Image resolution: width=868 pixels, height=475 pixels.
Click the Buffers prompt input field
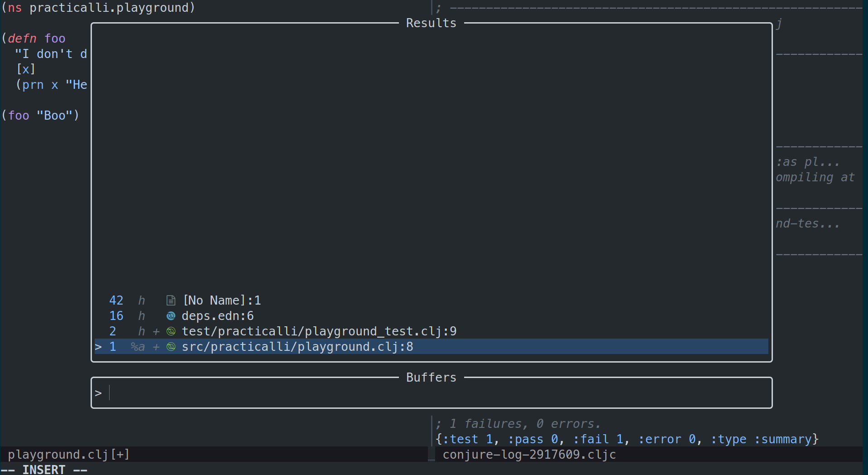pos(431,393)
